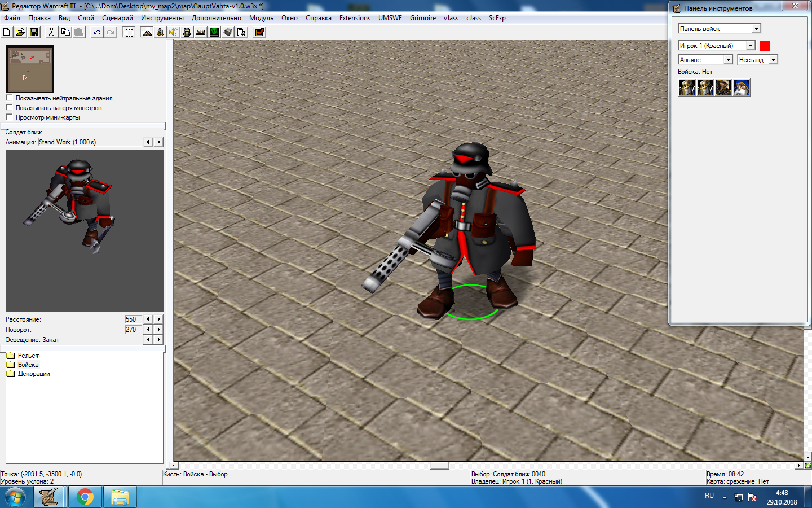Click the horizontal scrollbar thumb below the viewport
The image size is (812, 508).
pyautogui.click(x=439, y=466)
